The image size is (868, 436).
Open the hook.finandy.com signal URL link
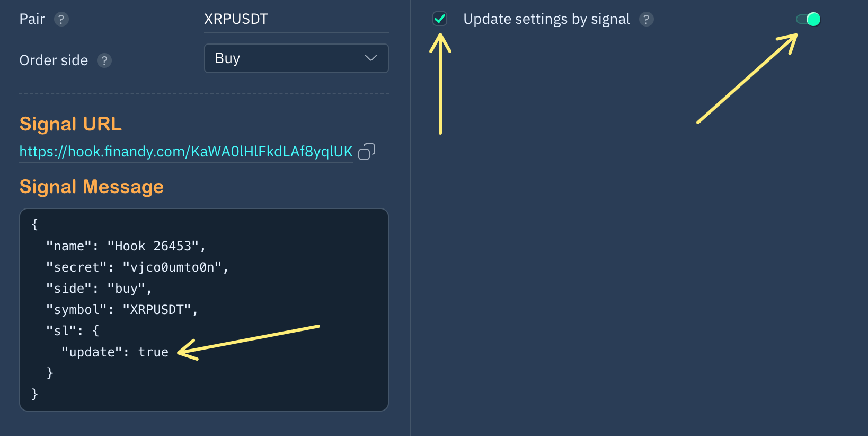point(186,152)
